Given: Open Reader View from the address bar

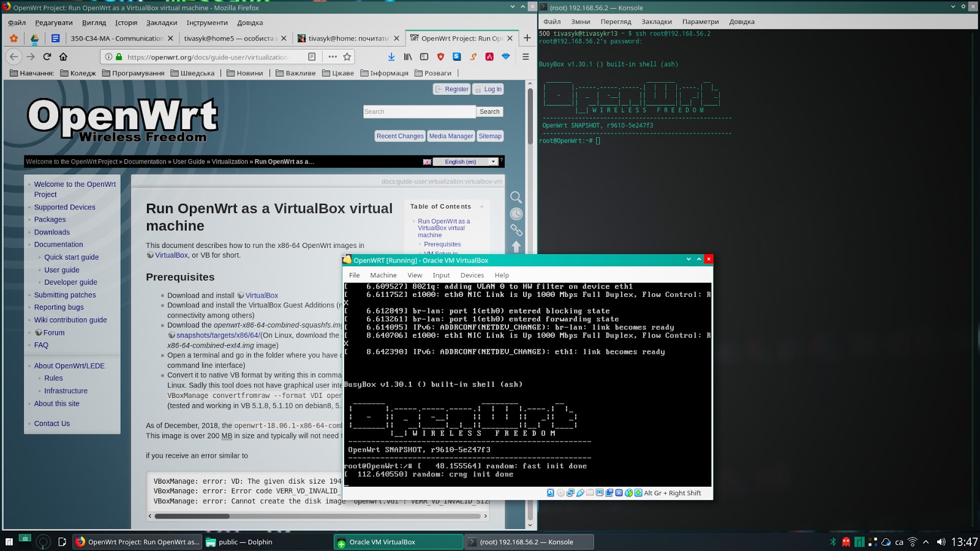Looking at the screenshot, I should pos(312,56).
